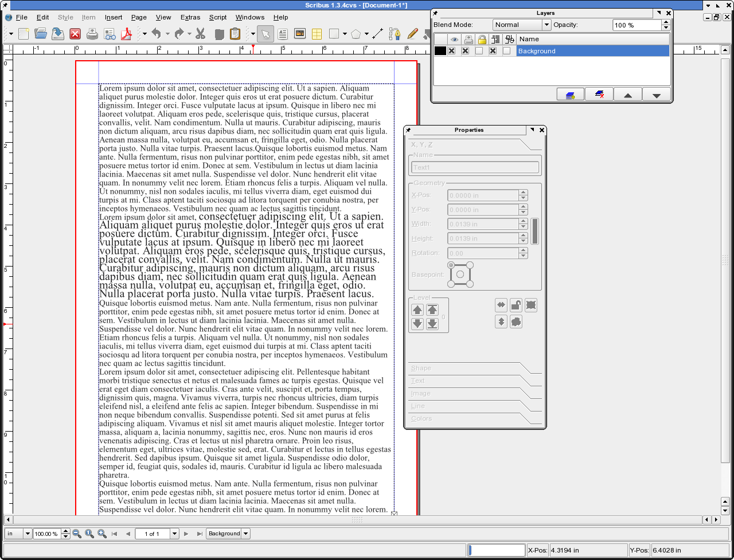Toggle visibility checkbox for Background layer
Viewport: 734px width, 560px height.
point(452,51)
